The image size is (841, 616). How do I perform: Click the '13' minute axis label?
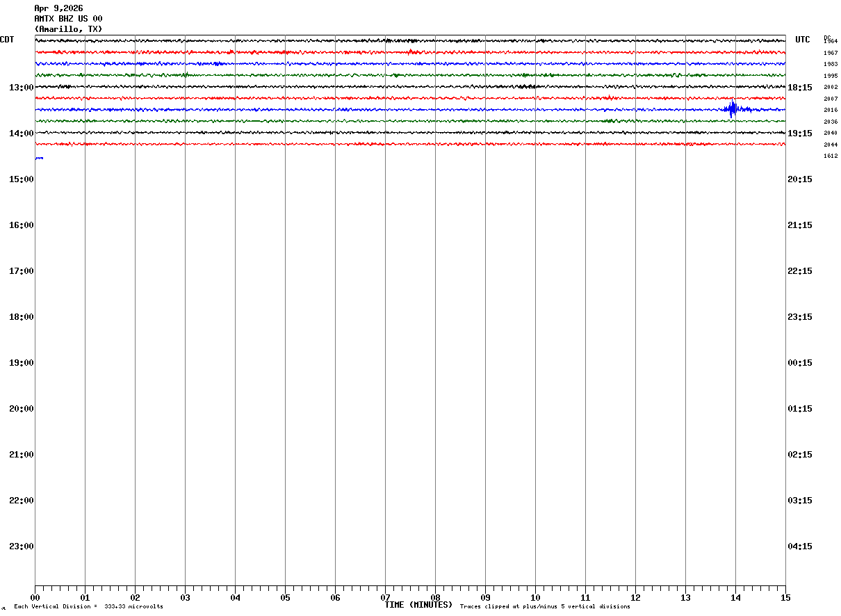click(685, 598)
